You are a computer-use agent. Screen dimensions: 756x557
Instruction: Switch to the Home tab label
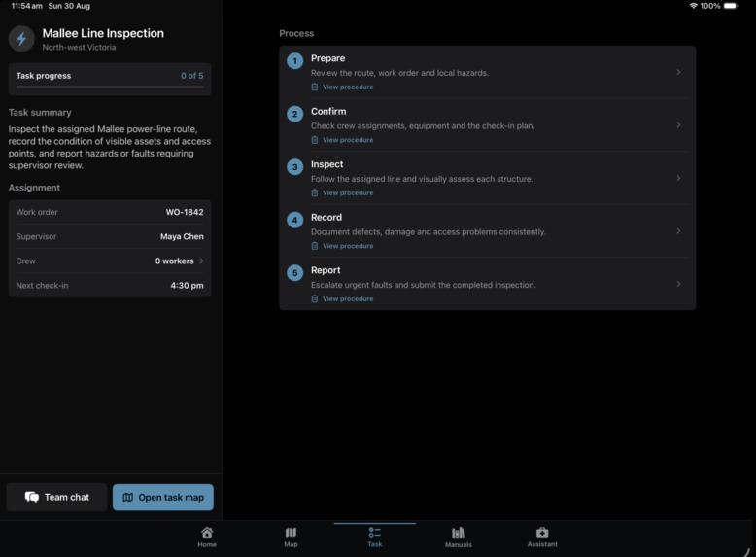(207, 544)
